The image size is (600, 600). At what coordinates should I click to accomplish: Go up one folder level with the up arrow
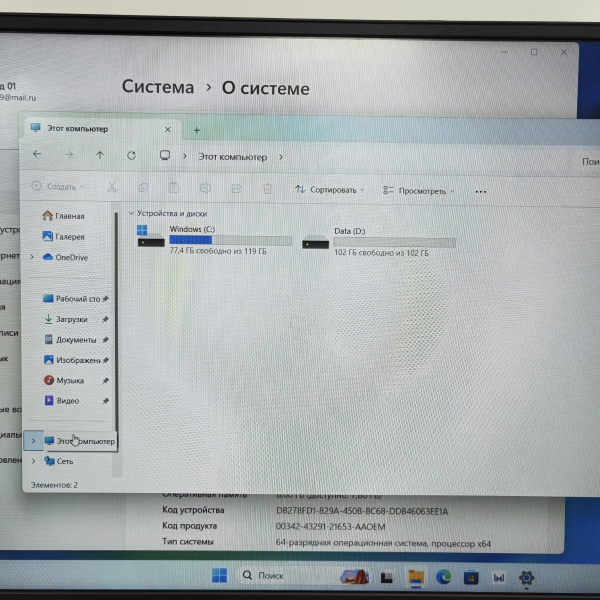(x=100, y=155)
